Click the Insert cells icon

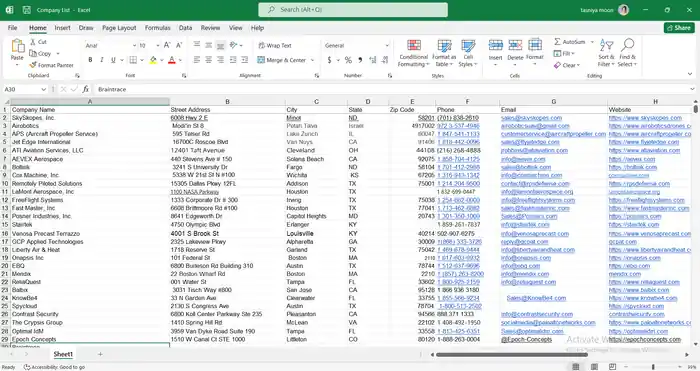pyautogui.click(x=496, y=45)
